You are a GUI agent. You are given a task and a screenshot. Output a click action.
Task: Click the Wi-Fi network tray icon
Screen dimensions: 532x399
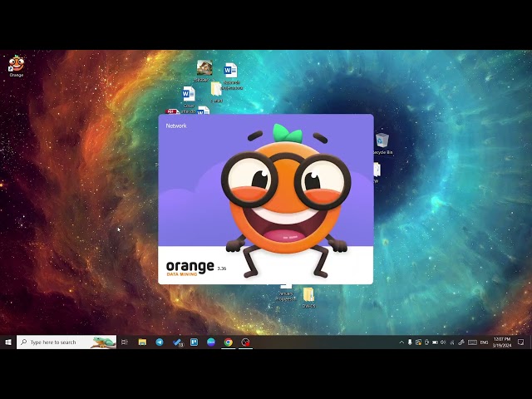[x=452, y=342]
